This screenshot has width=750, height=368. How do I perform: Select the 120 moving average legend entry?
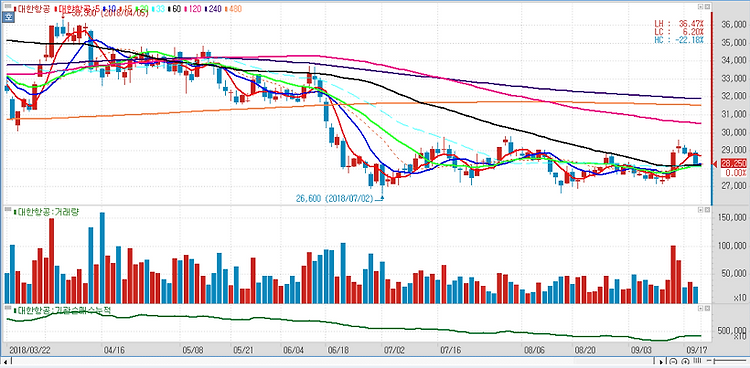tap(193, 9)
